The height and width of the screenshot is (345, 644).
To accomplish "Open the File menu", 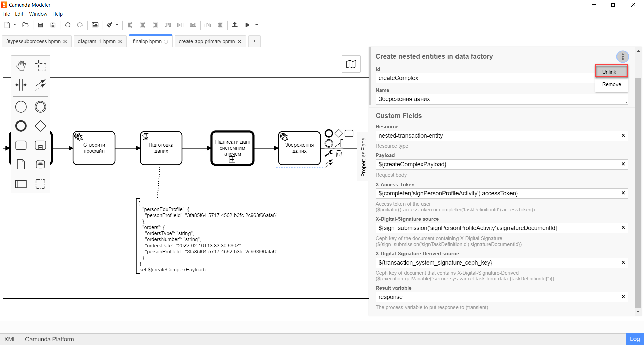I will (x=6, y=14).
